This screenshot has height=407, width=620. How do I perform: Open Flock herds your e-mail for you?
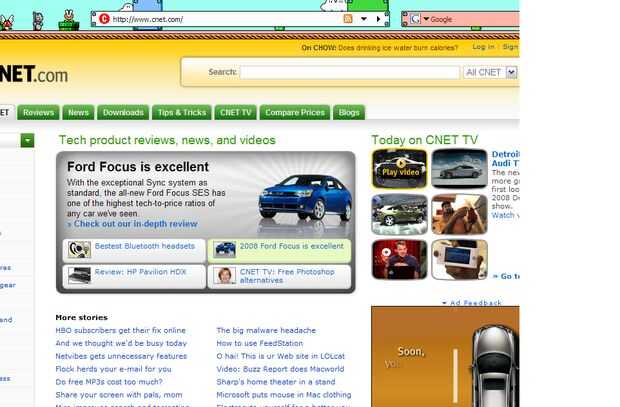(113, 369)
